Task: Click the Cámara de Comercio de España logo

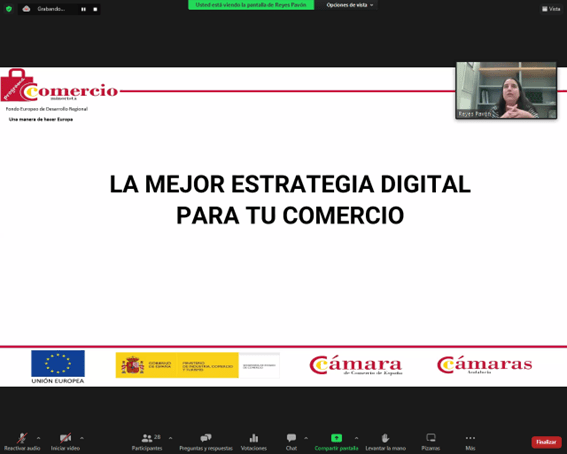Action: 356,365
